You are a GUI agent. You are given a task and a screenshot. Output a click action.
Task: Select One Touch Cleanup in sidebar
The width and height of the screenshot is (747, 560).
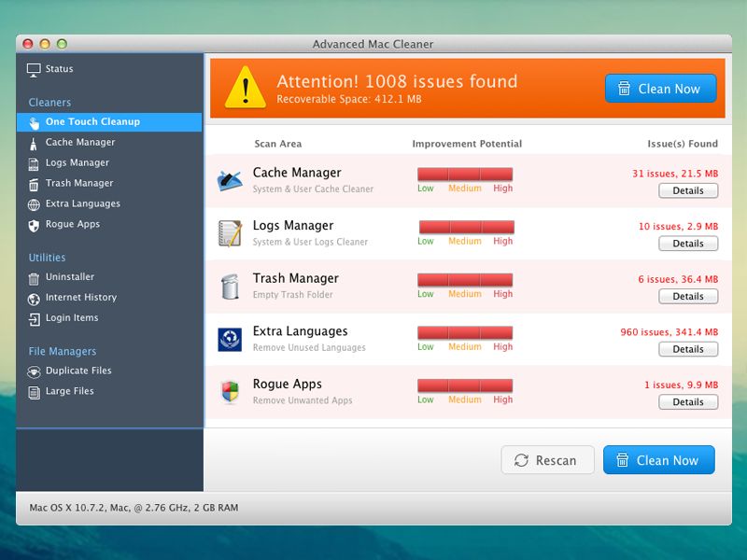(x=92, y=122)
